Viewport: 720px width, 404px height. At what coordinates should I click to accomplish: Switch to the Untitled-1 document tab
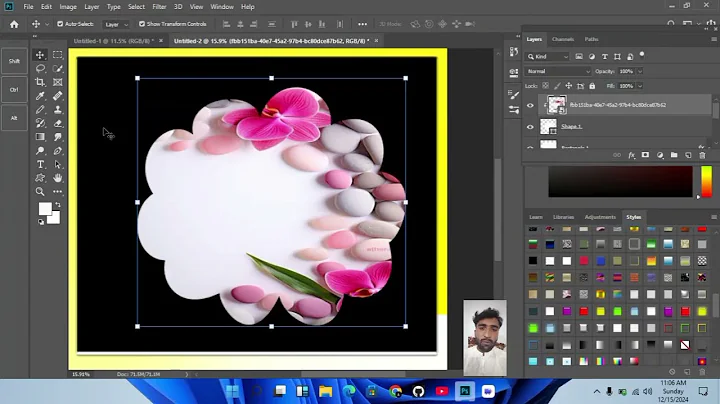pos(114,41)
